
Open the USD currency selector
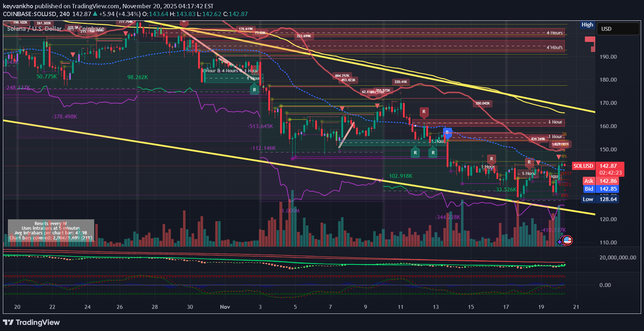tap(618, 29)
